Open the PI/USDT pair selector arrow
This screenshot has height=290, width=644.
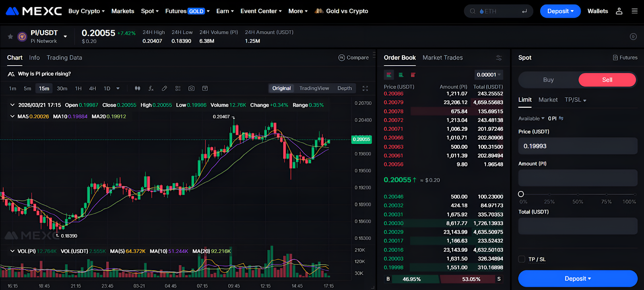click(x=65, y=37)
